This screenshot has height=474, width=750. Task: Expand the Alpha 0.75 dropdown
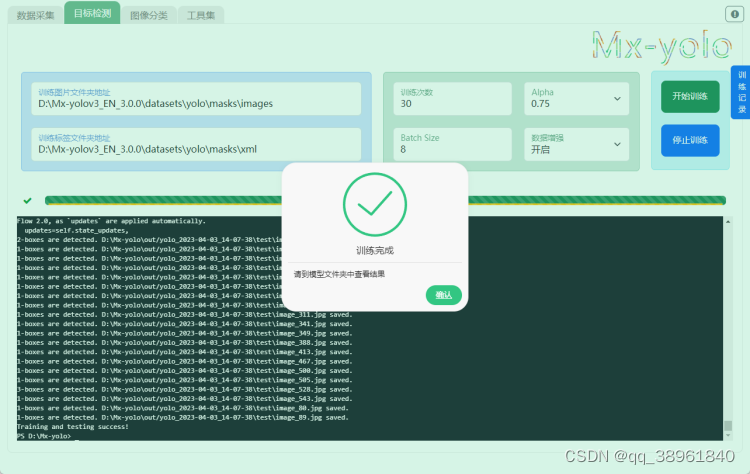click(576, 99)
